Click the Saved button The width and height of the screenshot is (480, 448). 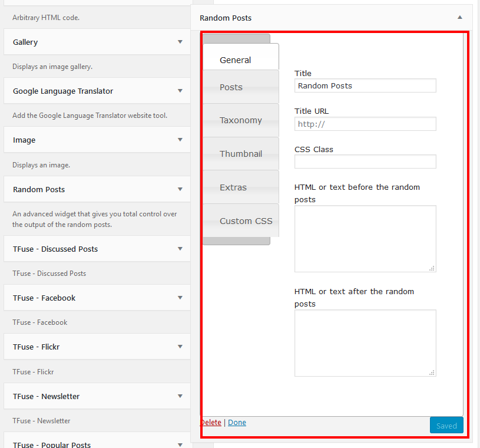point(446,425)
